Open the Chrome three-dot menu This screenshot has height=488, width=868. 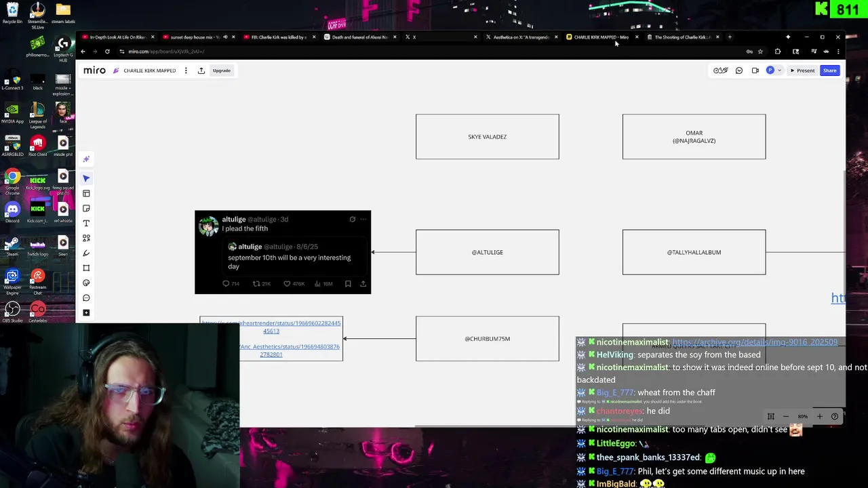pos(838,52)
